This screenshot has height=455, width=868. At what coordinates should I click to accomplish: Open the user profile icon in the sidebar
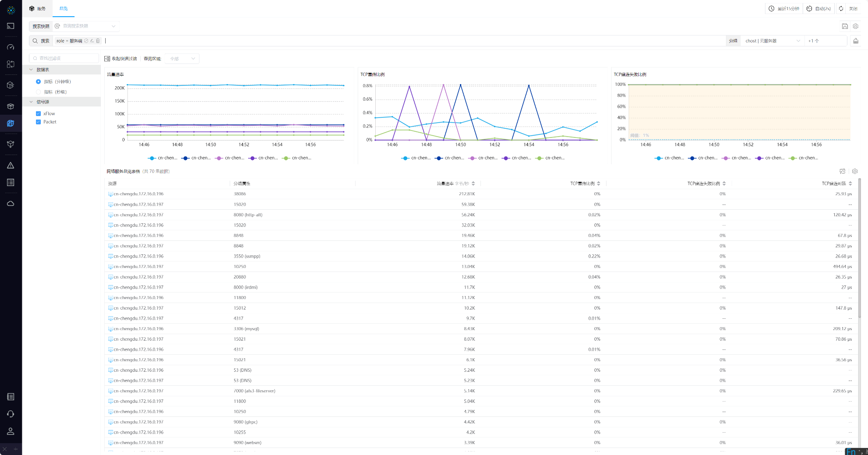click(x=11, y=431)
